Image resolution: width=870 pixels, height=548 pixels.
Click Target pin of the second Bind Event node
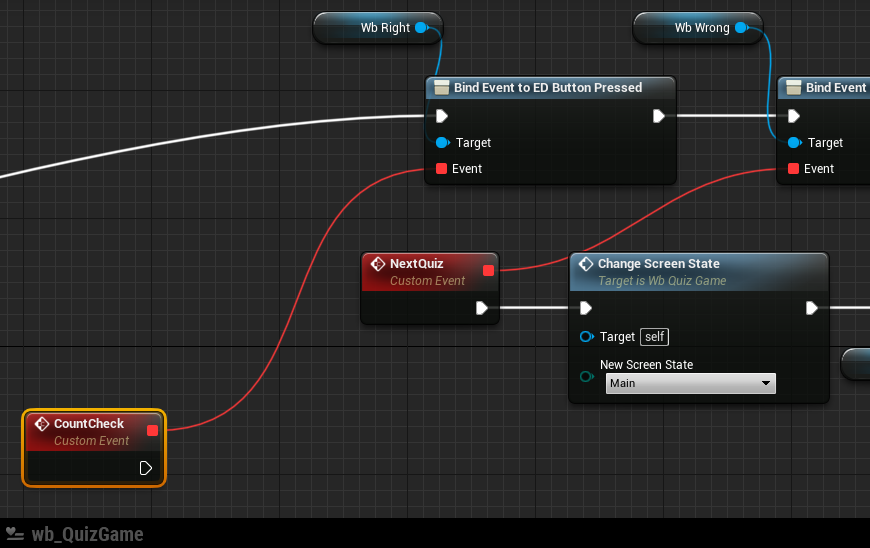(x=795, y=143)
